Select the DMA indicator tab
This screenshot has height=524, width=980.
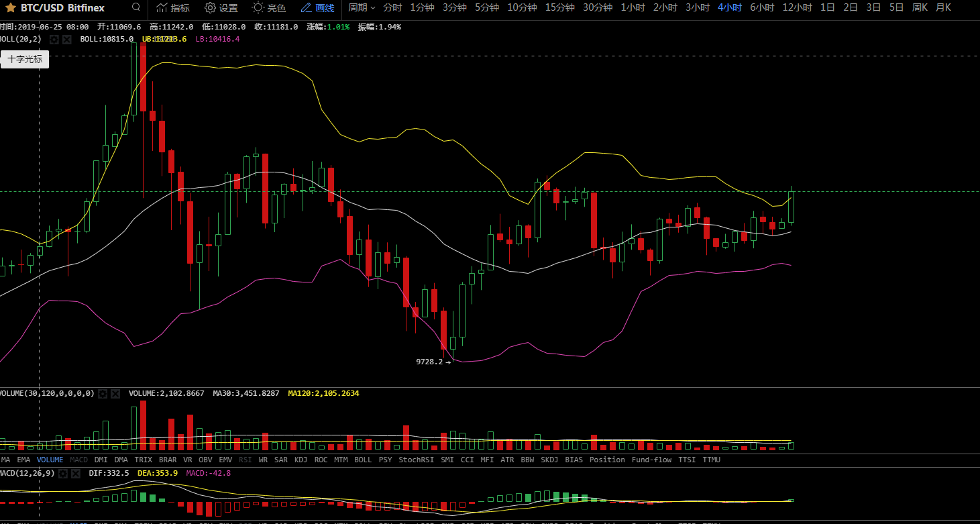[x=121, y=460]
